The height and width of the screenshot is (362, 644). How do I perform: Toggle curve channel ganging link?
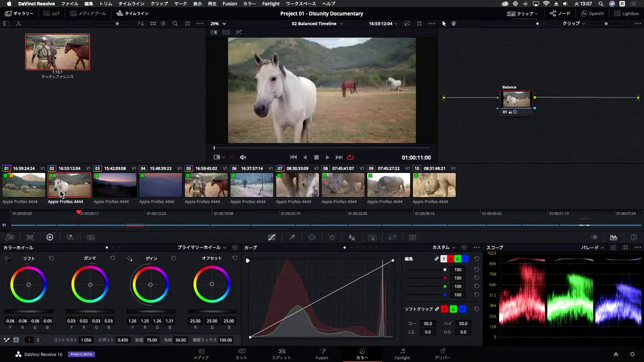[437, 259]
